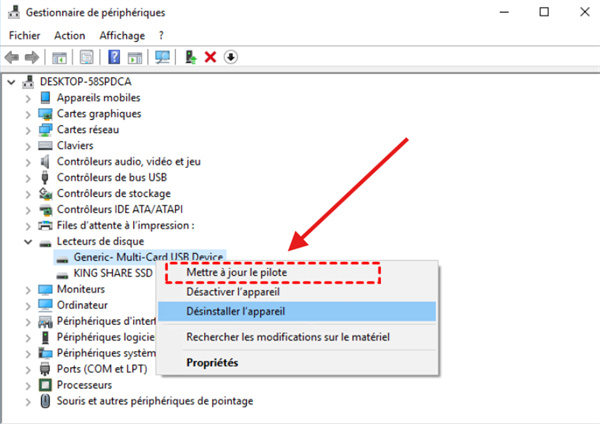Viewport: 600px width, 424px height.
Task: Click the action pane toolbar icon
Action: (135, 57)
